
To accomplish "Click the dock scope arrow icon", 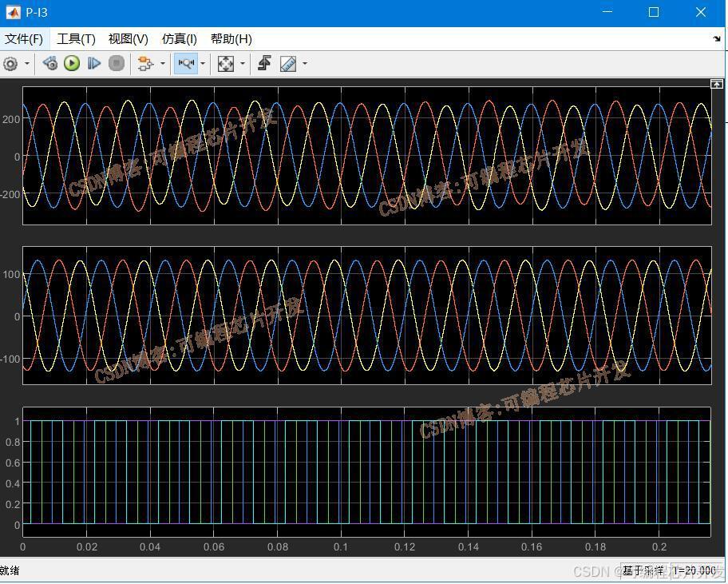I will click(716, 39).
